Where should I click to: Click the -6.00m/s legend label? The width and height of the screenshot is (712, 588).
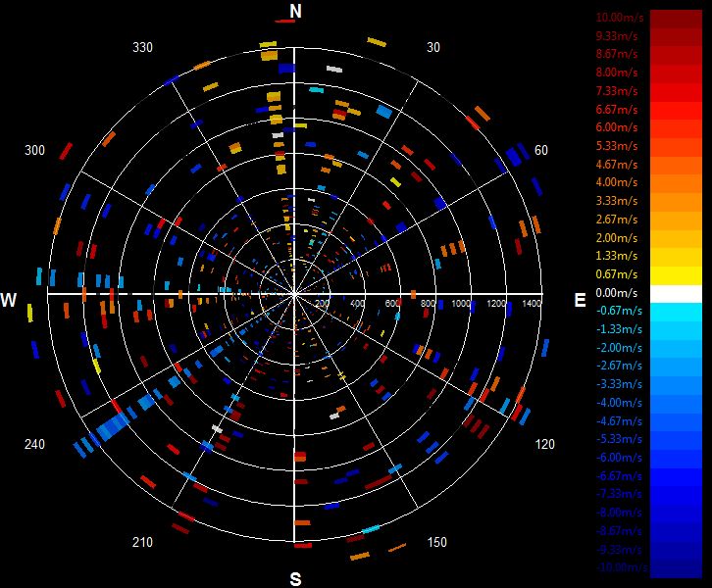pyautogui.click(x=619, y=458)
